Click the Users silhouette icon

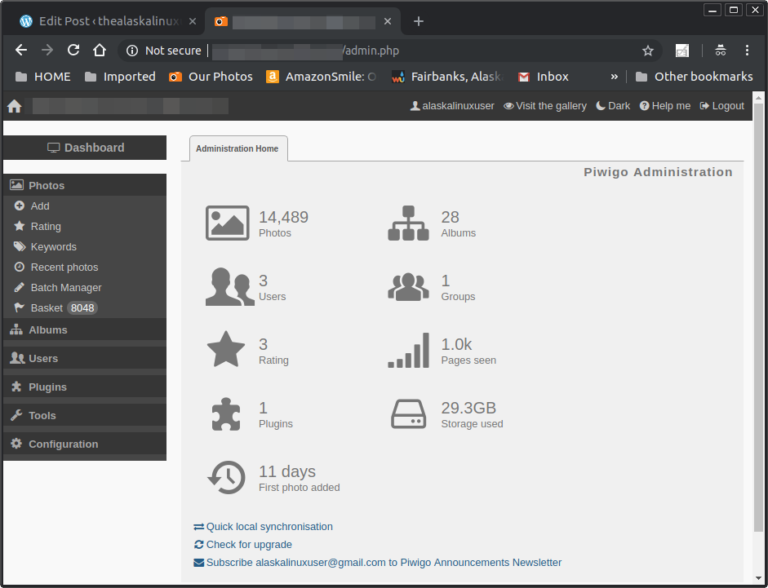click(228, 286)
